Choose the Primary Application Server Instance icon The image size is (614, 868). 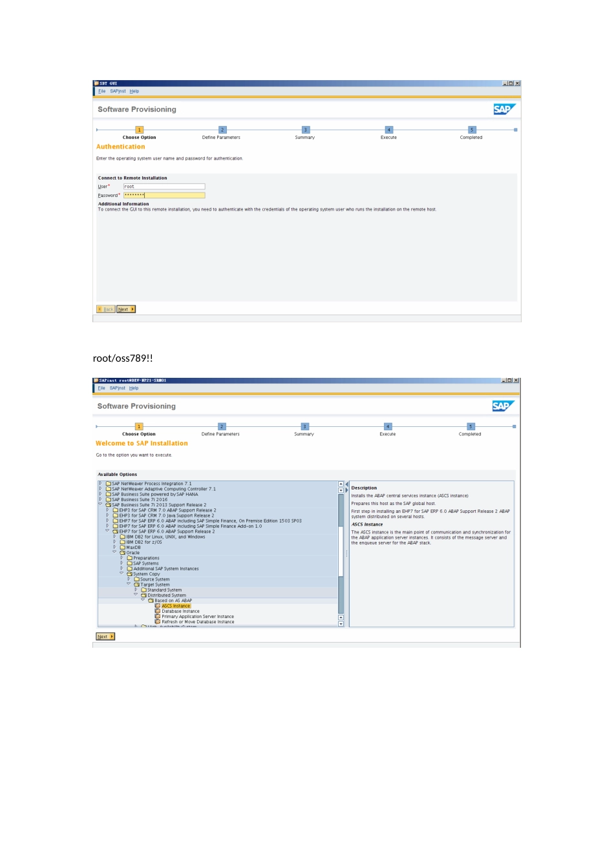(158, 617)
